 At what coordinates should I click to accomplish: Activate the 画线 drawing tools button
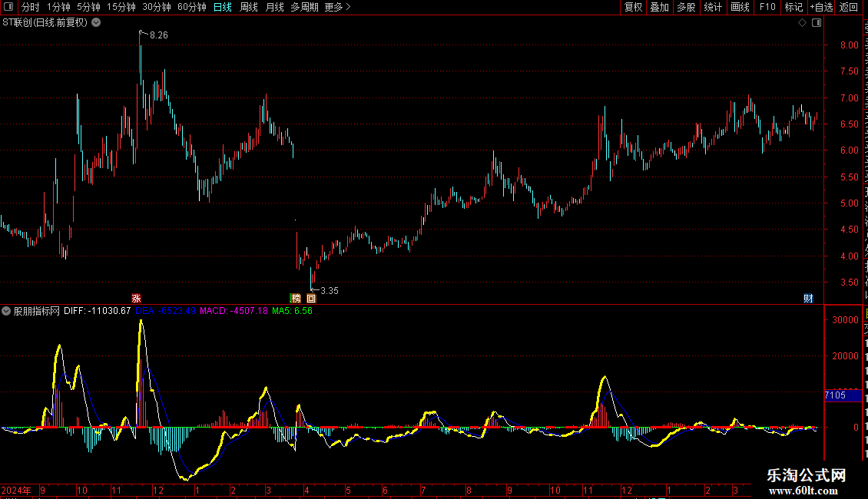click(x=740, y=7)
